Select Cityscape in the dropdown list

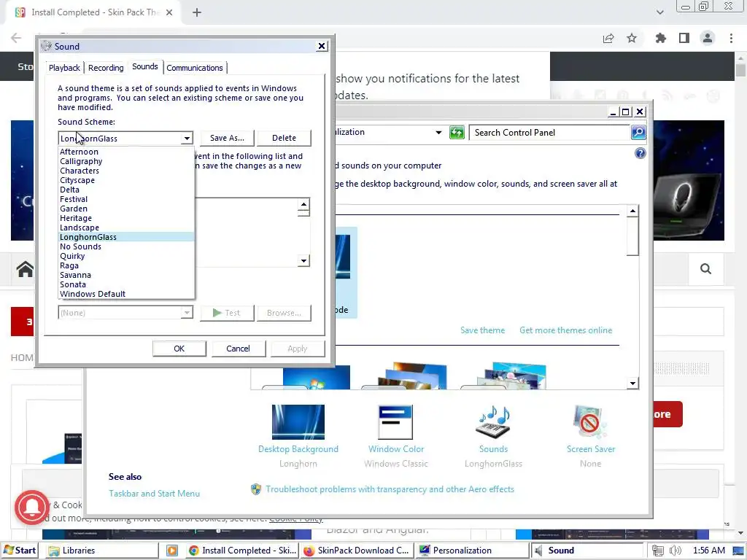(126, 180)
